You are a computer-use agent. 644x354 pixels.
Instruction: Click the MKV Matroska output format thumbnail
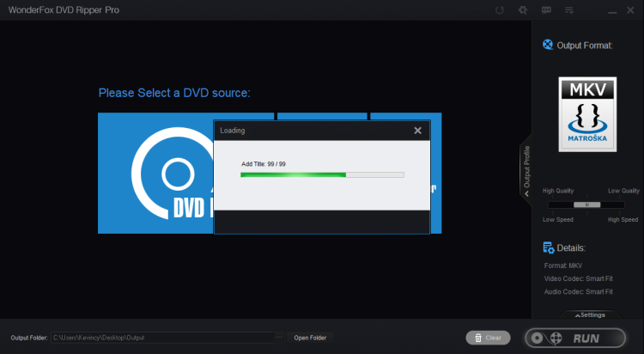pyautogui.click(x=587, y=114)
